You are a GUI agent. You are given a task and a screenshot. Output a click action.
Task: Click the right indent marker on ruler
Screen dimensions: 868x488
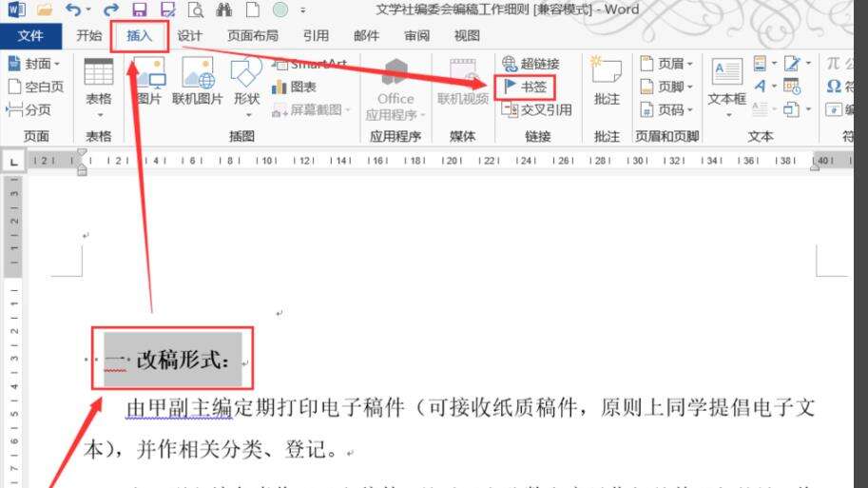815,166
